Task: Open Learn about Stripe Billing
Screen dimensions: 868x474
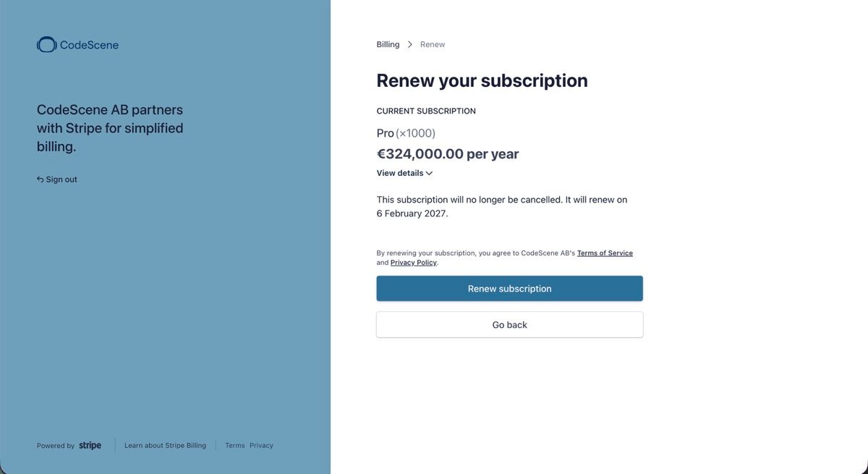Action: pos(165,446)
